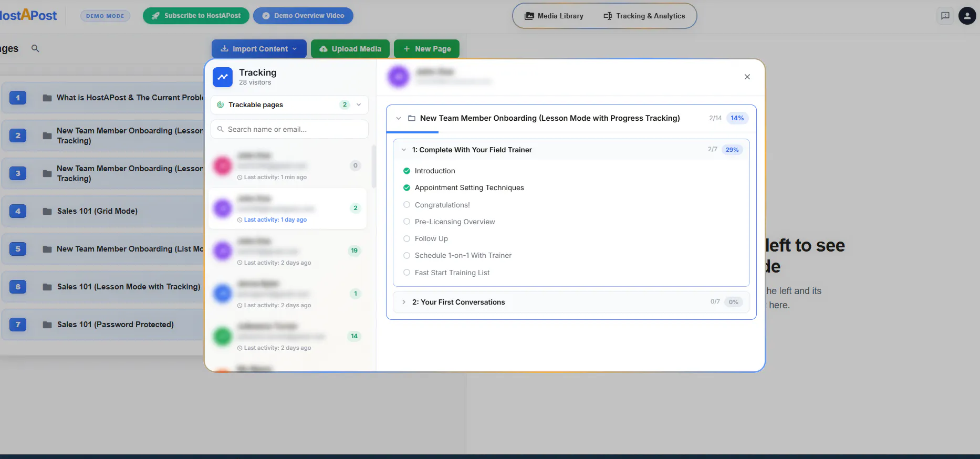Toggle Appointment Setting Techniques completion checkmark
Viewport: 980px width, 459px height.
tap(406, 187)
